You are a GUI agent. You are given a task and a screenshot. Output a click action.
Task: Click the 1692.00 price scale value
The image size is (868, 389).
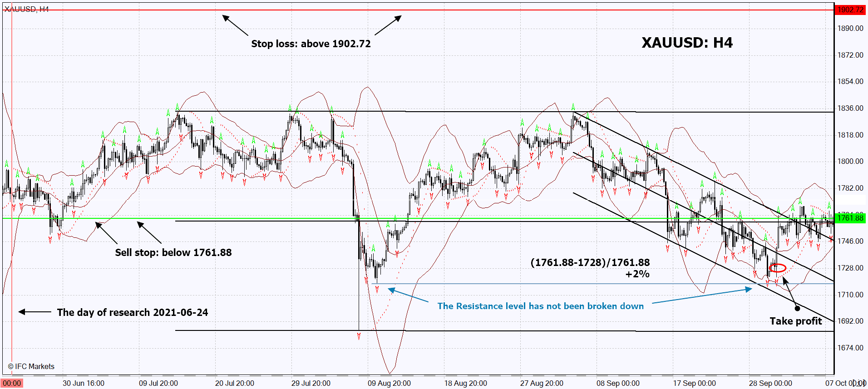point(850,321)
